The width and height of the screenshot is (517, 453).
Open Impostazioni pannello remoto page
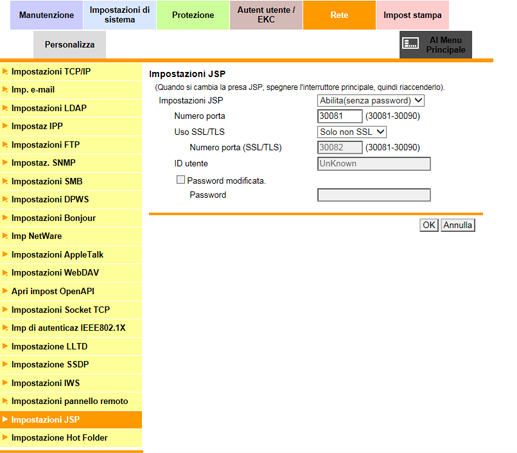tap(71, 401)
